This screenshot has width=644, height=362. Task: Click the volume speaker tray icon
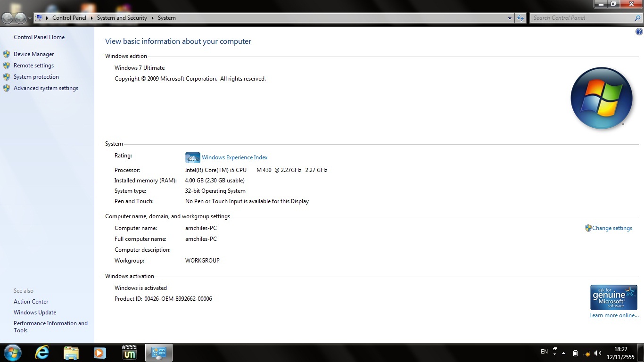(x=598, y=353)
